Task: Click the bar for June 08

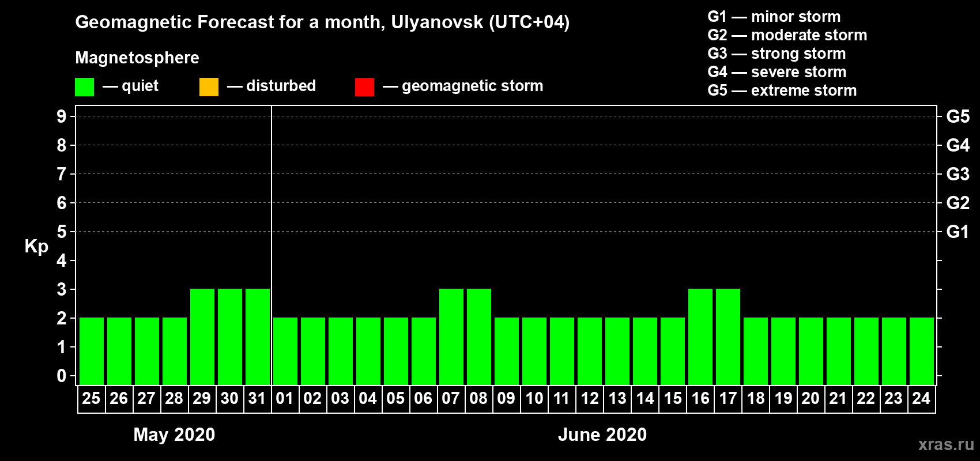Action: click(x=479, y=337)
